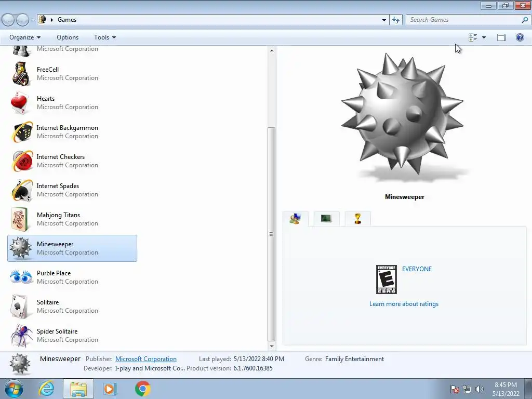Click the EVERYONE rating link

pos(417,269)
